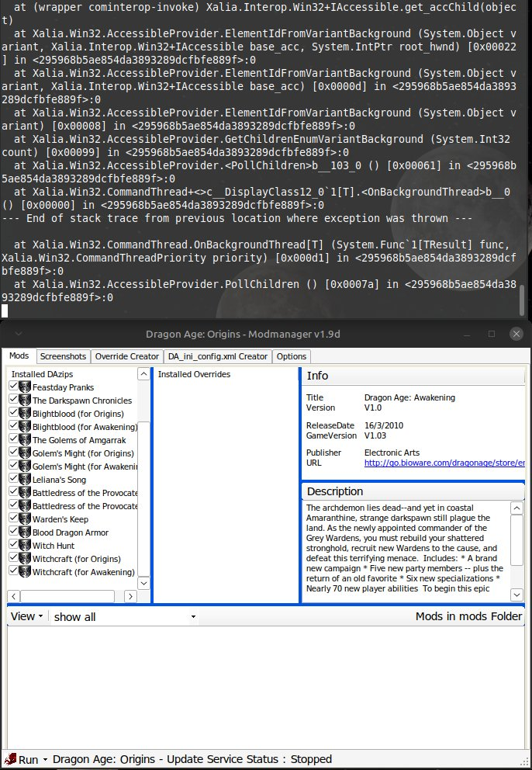
Task: Maximize the Modmanager window
Action: pos(491,334)
